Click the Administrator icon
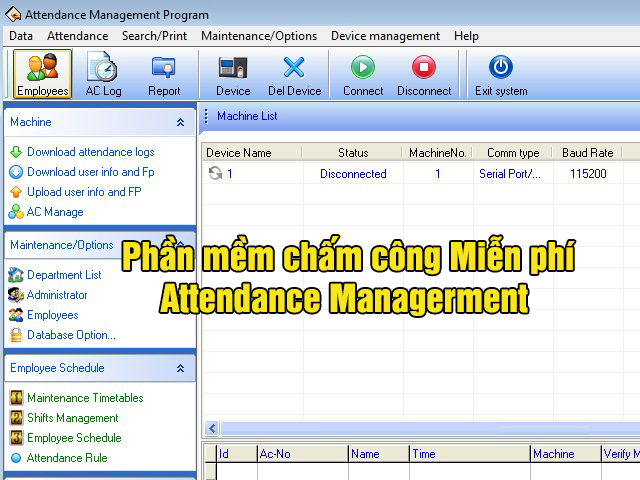This screenshot has width=640, height=480. (x=16, y=295)
